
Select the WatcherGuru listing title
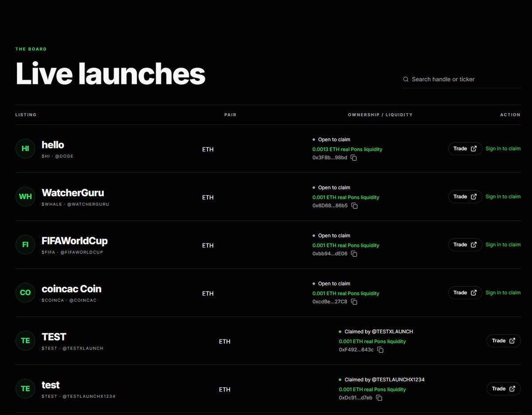click(x=73, y=193)
